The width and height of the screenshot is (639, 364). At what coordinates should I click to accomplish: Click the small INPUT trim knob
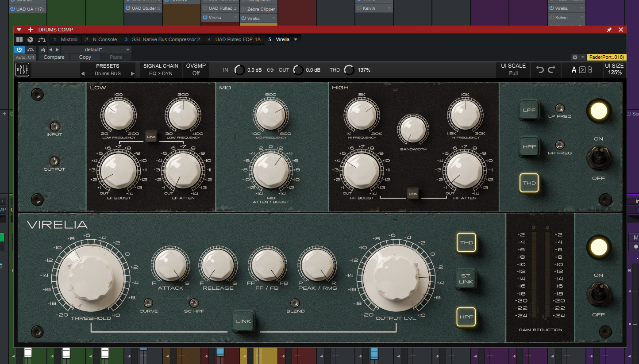(54, 126)
